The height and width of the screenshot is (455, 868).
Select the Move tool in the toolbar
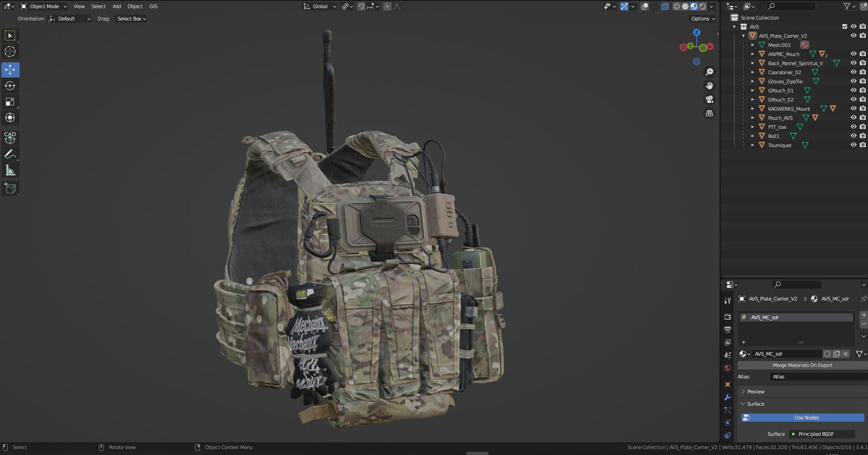pos(10,70)
